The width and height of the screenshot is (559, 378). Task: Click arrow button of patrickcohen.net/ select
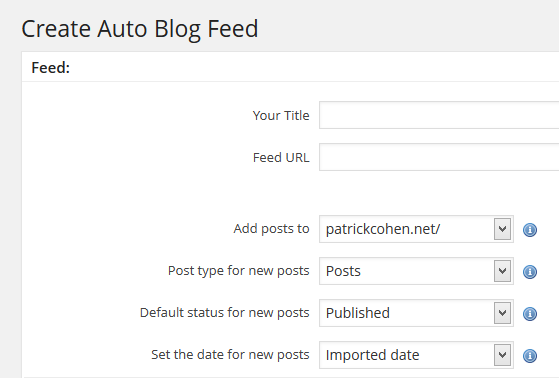pos(502,229)
